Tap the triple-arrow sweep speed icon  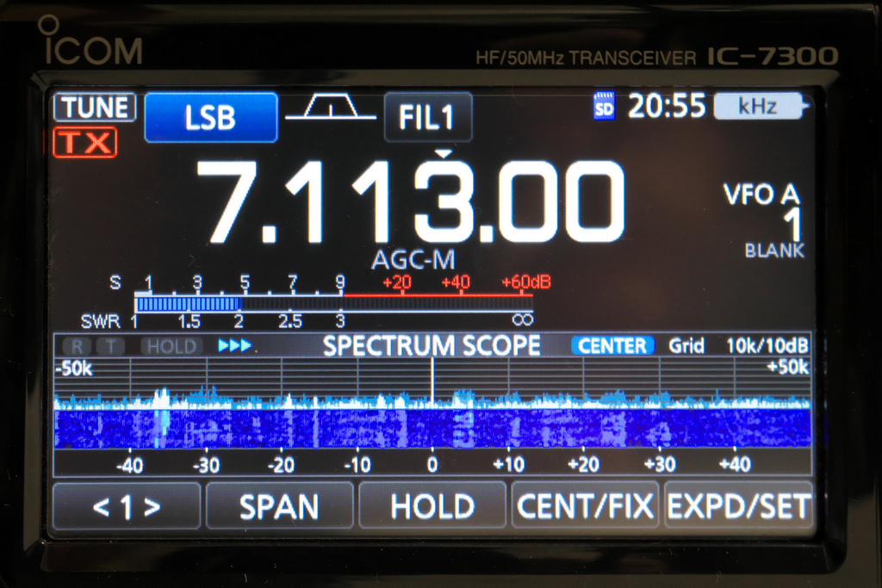click(234, 345)
